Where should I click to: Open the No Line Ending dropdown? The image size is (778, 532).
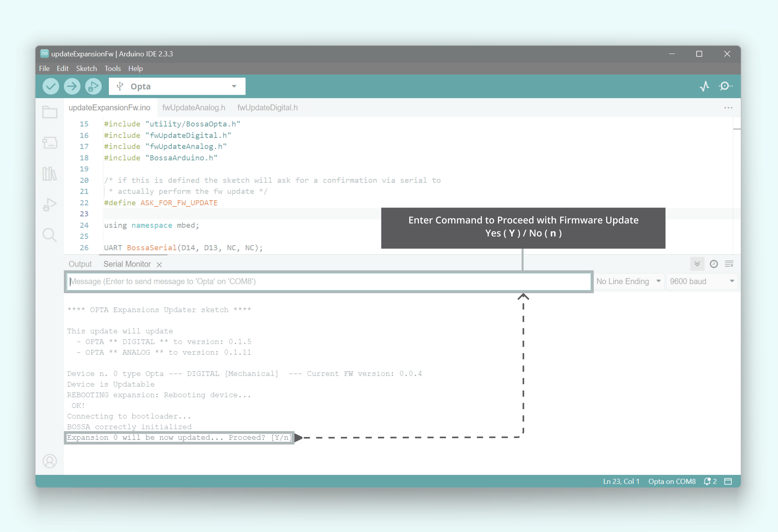(628, 281)
